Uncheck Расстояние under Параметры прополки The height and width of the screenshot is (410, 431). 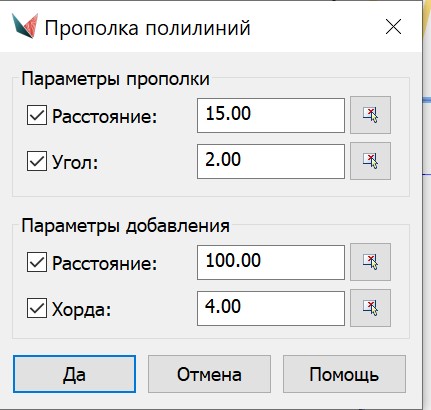(37, 115)
